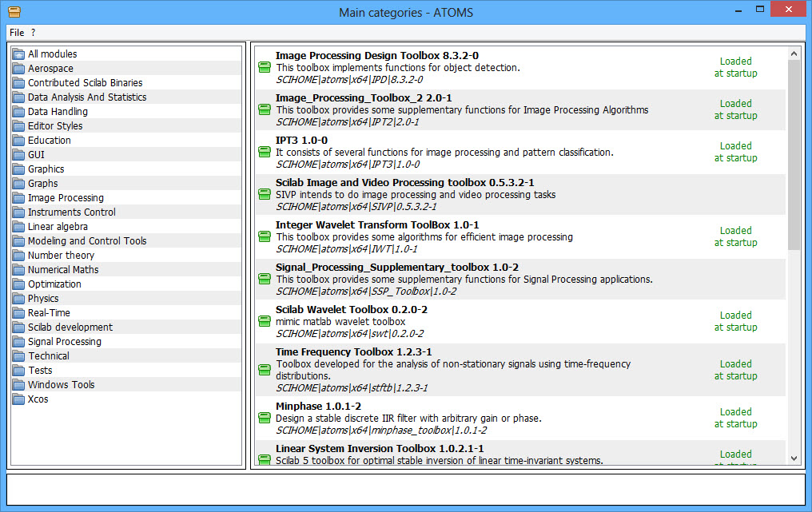Click the path SCIHOME|atoms|x64|stftb|1.2.3-1
This screenshot has width=812, height=512.
pyautogui.click(x=352, y=387)
